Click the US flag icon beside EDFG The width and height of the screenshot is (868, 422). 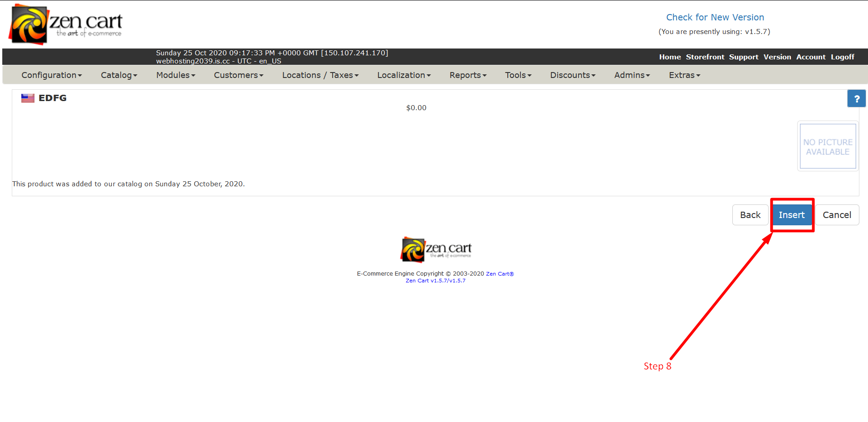click(x=28, y=98)
